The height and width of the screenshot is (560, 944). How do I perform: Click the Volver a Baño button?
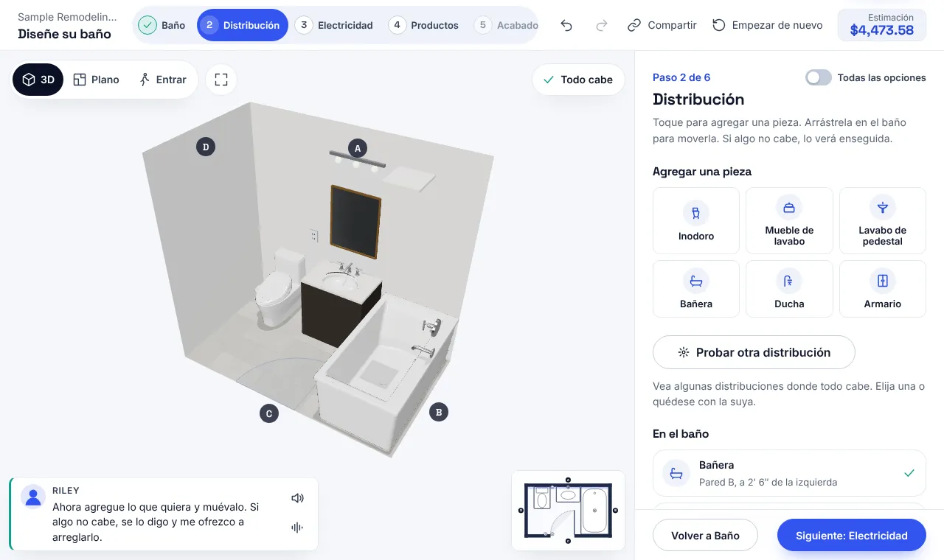[x=705, y=536]
